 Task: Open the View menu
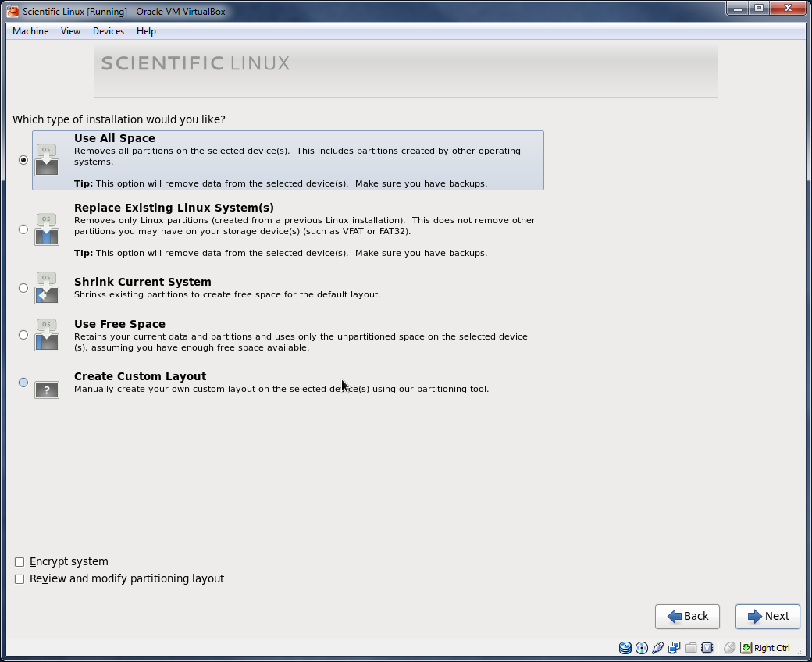pos(70,31)
